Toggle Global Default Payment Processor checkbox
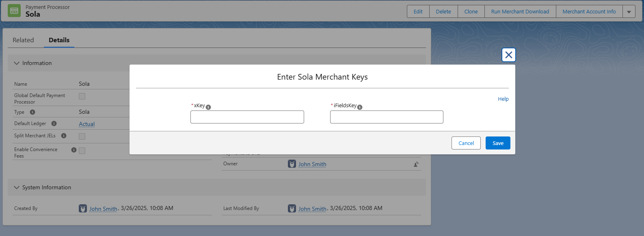This screenshot has height=236, width=644. [82, 96]
